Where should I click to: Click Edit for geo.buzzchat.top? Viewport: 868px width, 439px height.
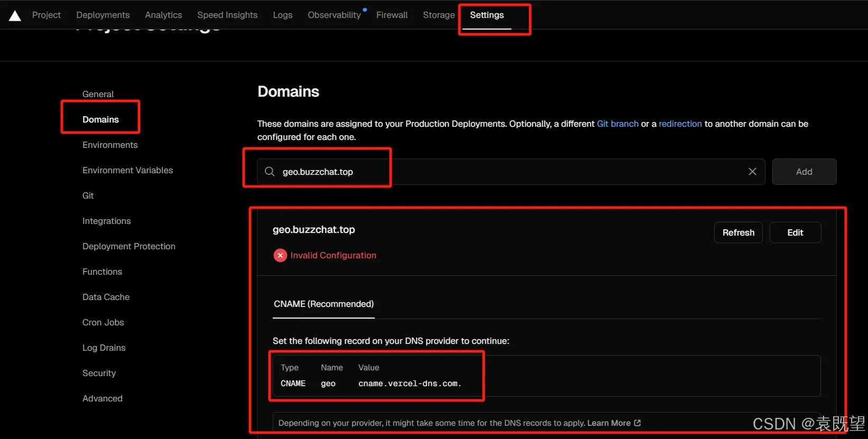click(795, 232)
